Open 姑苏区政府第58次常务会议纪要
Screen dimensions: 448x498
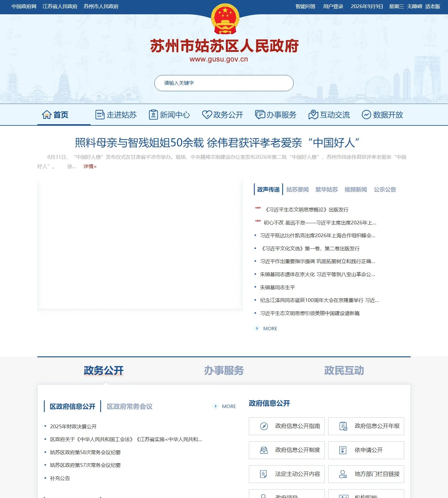85,452
